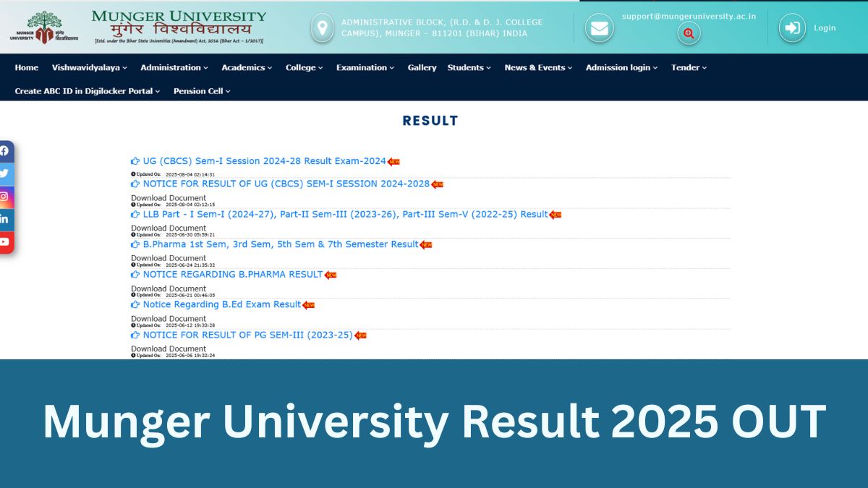
Task: Click the email envelope icon in header
Action: coord(599,28)
